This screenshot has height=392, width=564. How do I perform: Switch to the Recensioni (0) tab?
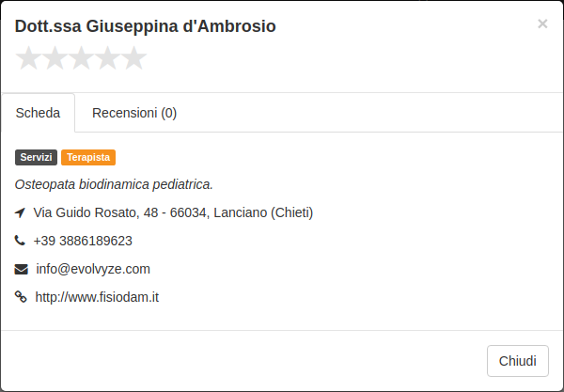point(134,113)
